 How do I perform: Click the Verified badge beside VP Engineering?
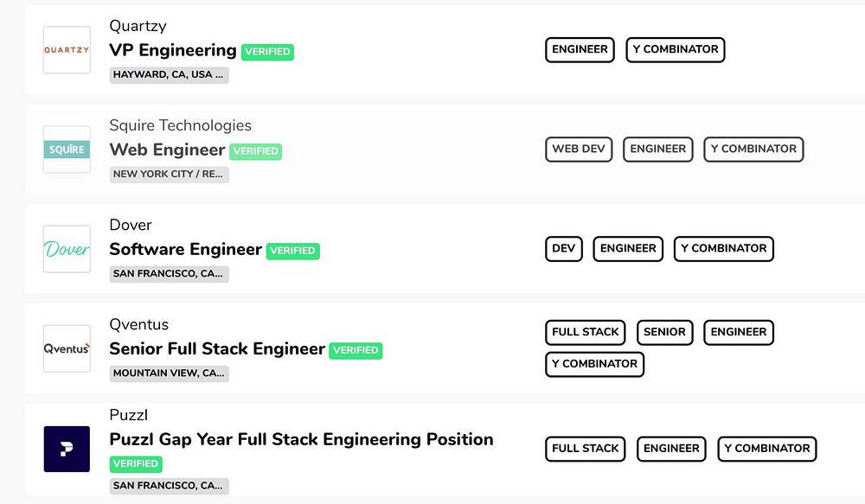pyautogui.click(x=267, y=52)
